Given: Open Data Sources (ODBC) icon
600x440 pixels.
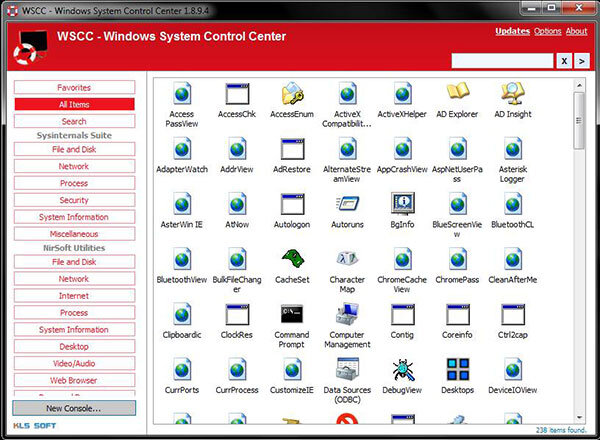Looking at the screenshot, I should coord(347,369).
